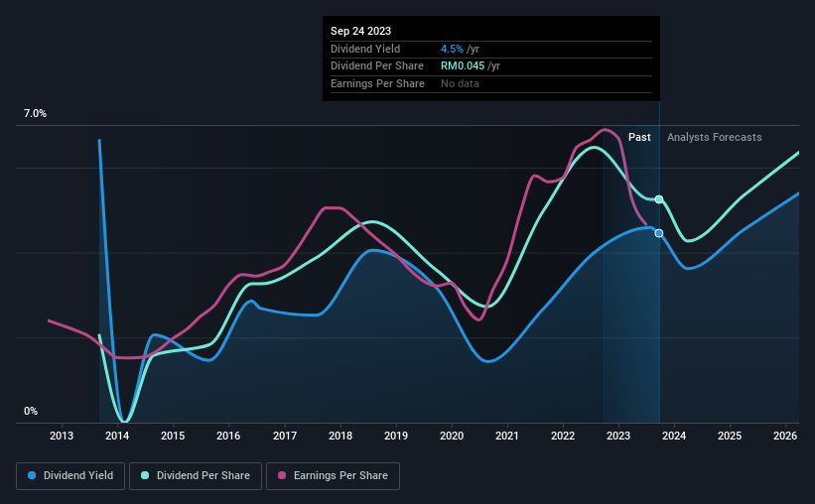Click the 2020 x-axis label

click(452, 436)
